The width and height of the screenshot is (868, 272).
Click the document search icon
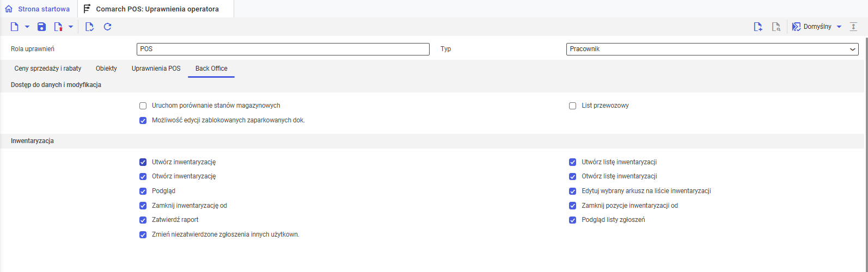777,27
